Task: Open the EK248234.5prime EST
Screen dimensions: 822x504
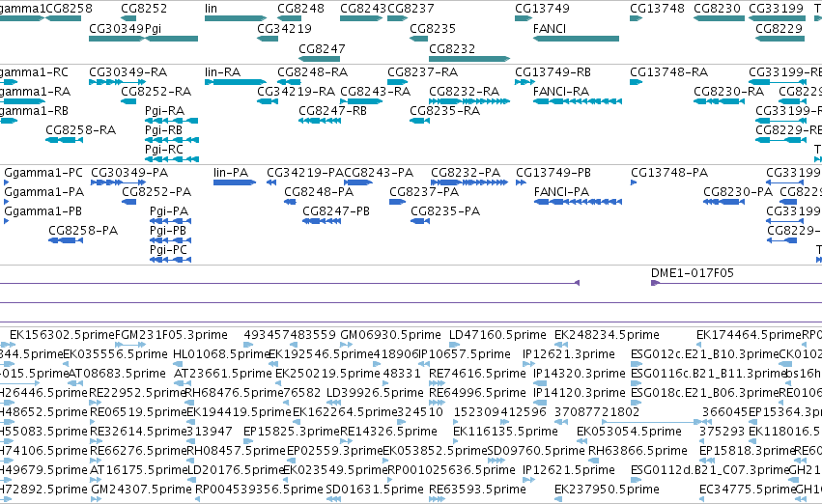Action: (x=561, y=345)
